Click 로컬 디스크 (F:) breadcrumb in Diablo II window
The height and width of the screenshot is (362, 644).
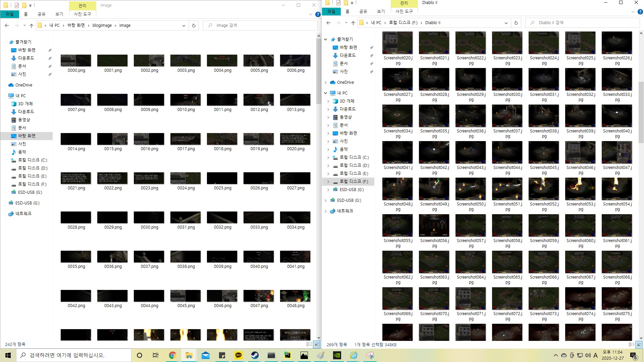pyautogui.click(x=403, y=23)
